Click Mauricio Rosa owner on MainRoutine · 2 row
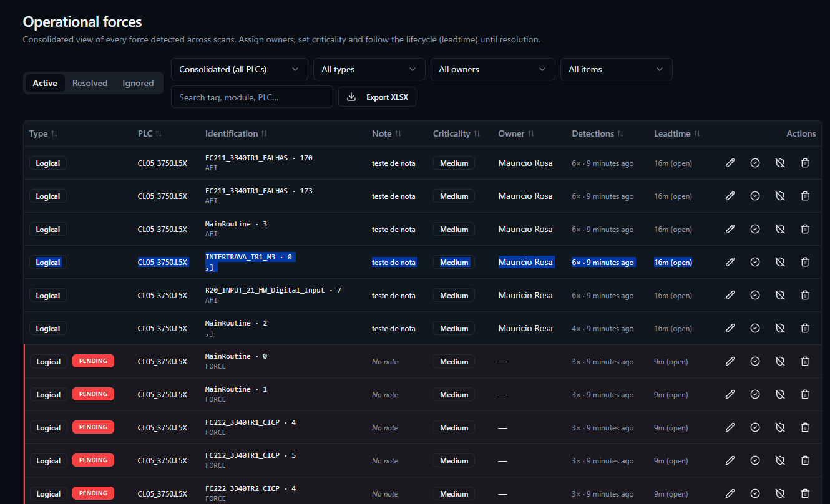830x504 pixels. point(525,328)
